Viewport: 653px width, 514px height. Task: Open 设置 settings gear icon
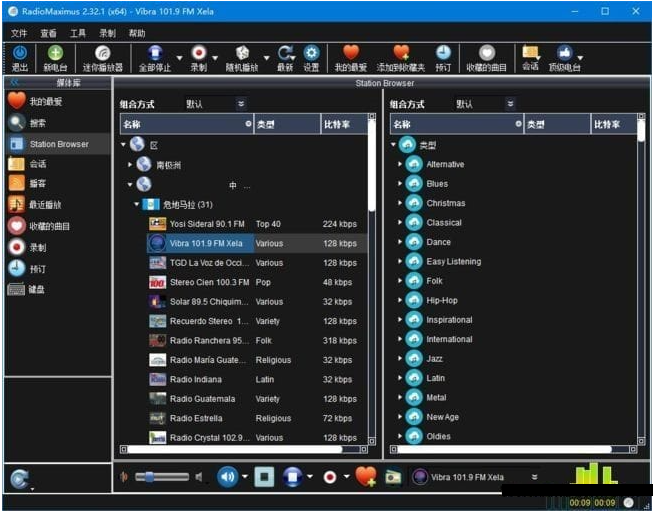[x=311, y=53]
